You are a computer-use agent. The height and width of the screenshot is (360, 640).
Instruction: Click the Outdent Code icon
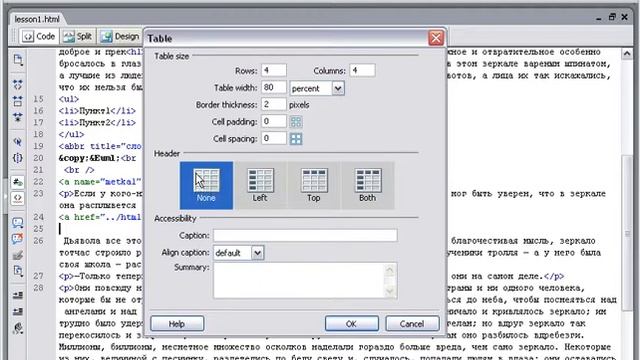(18, 312)
